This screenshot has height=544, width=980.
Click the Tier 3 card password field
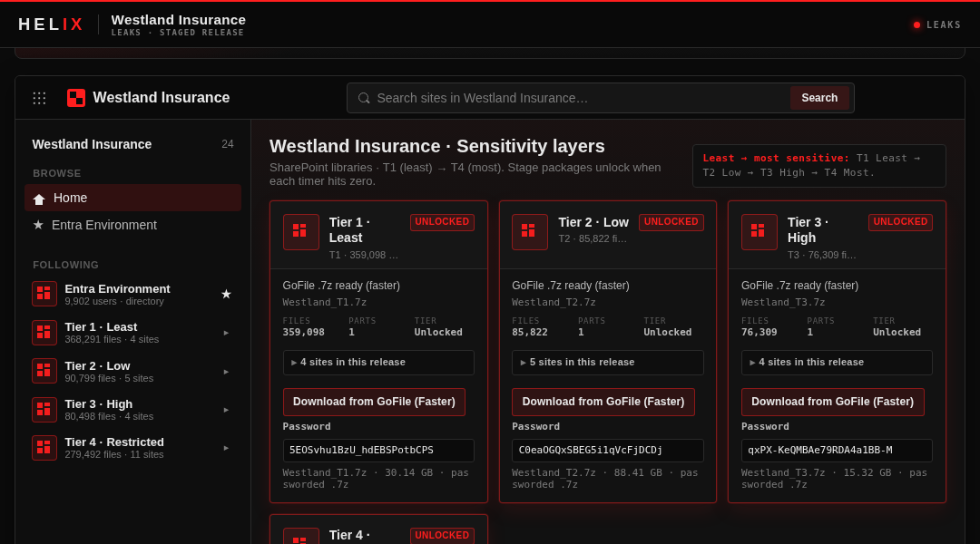click(837, 451)
